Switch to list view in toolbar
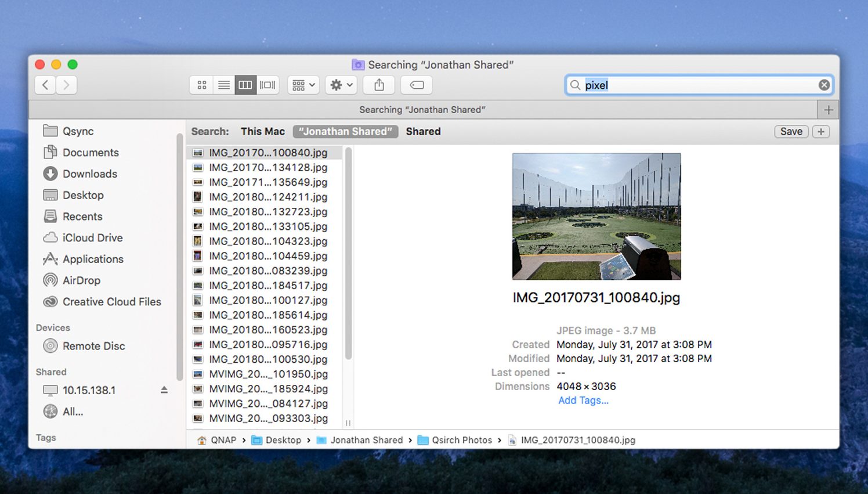This screenshot has height=494, width=868. coord(223,85)
